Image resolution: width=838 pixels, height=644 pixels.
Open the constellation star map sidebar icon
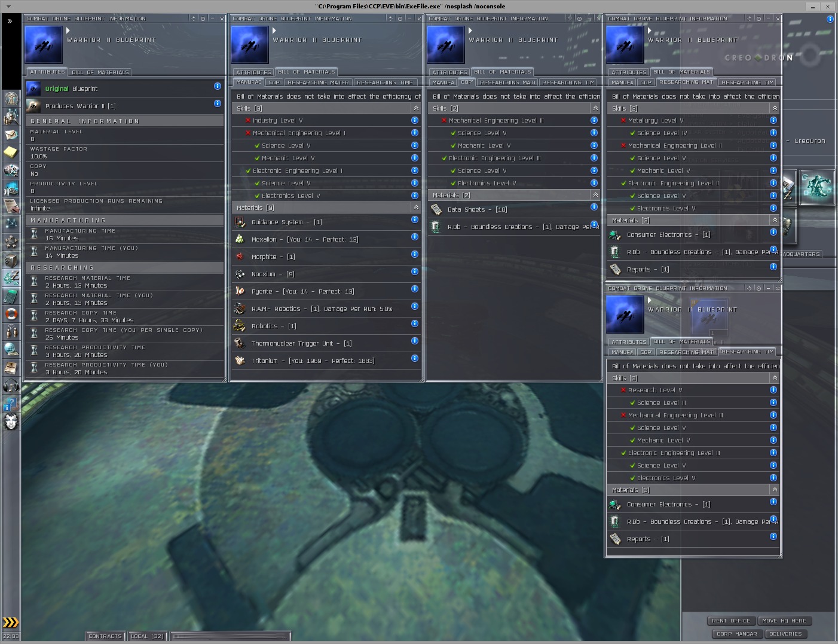tap(11, 224)
